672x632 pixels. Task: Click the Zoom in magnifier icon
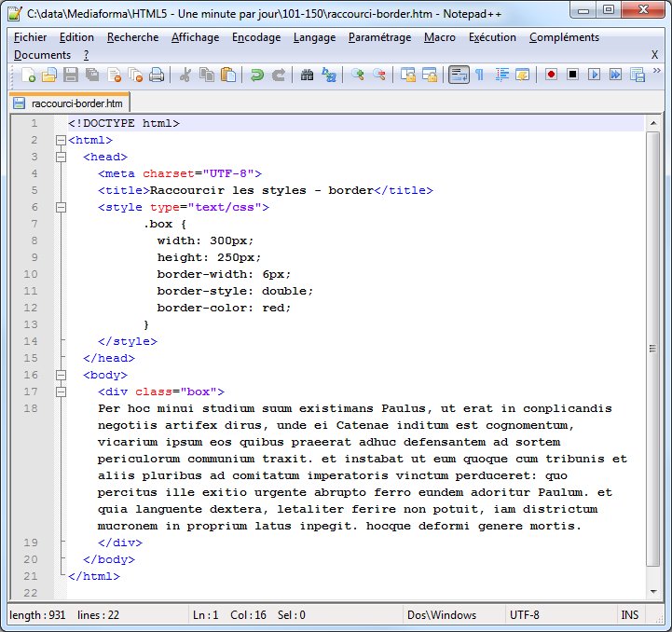click(x=357, y=76)
